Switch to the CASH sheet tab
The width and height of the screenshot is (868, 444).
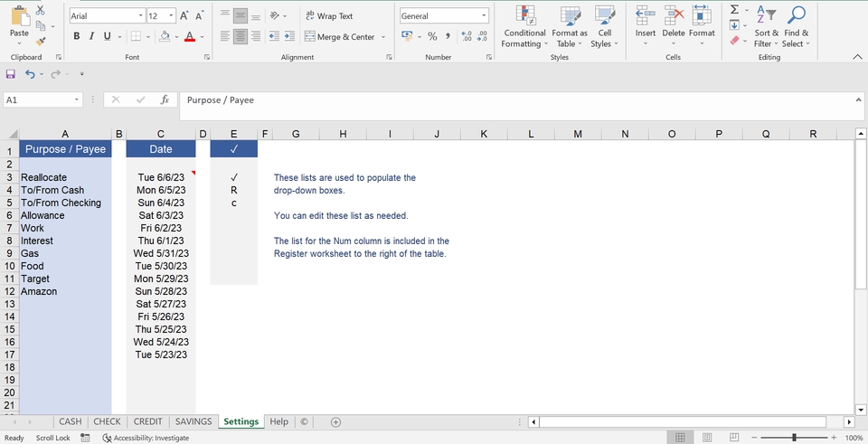click(71, 422)
